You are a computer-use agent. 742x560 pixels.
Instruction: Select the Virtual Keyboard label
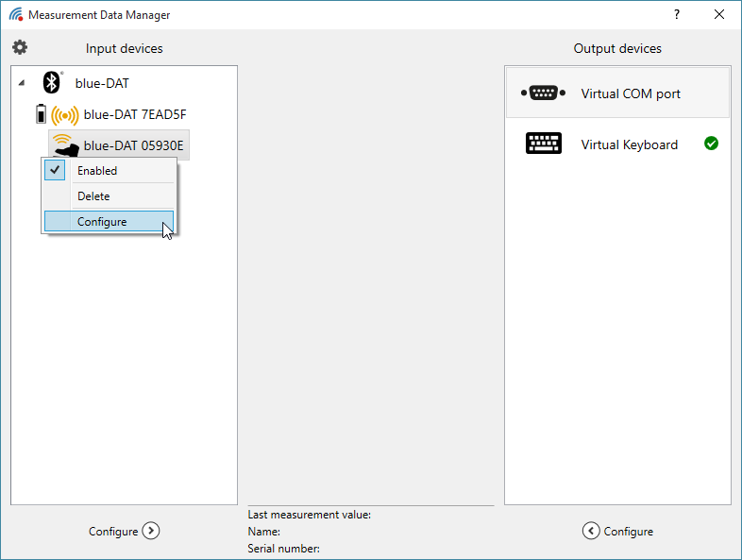coord(629,144)
